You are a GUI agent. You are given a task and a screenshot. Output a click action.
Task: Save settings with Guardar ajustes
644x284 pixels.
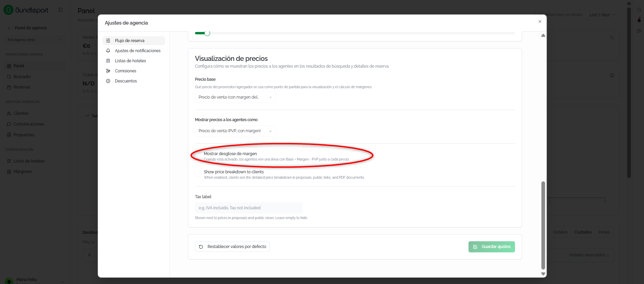(491, 247)
